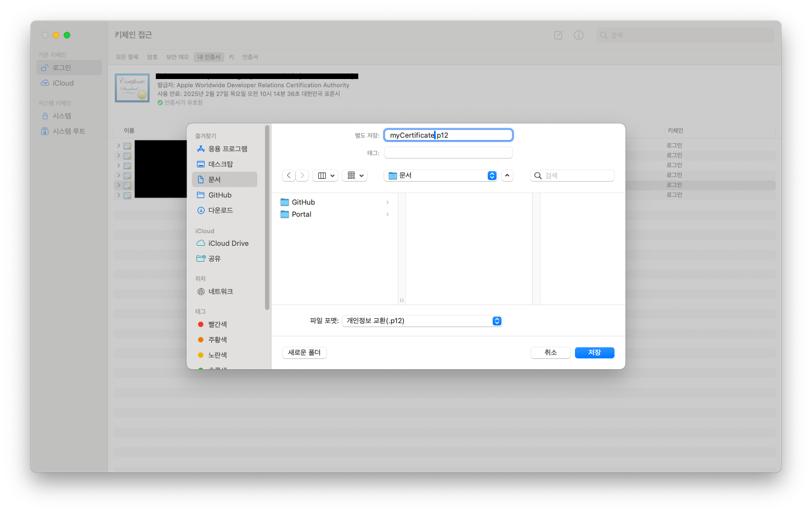Go forward with the right arrow button

click(302, 176)
